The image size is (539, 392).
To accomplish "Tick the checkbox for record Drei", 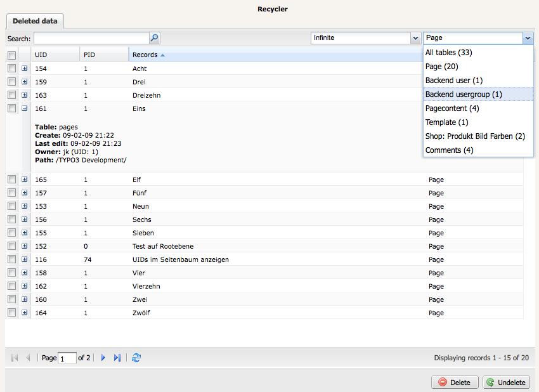I will [11, 82].
